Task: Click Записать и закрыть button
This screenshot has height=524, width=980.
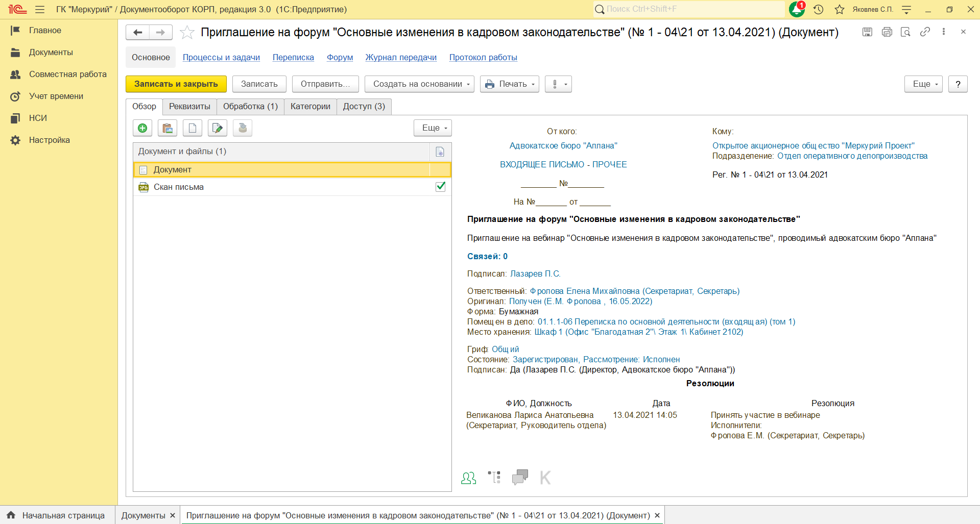Action: click(176, 84)
